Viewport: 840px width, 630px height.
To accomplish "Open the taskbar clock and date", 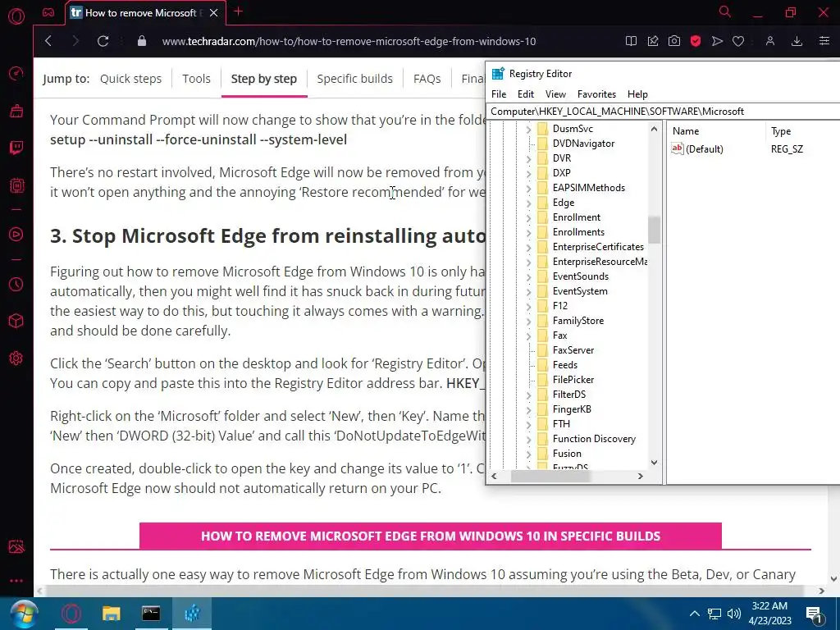I will tap(769, 614).
